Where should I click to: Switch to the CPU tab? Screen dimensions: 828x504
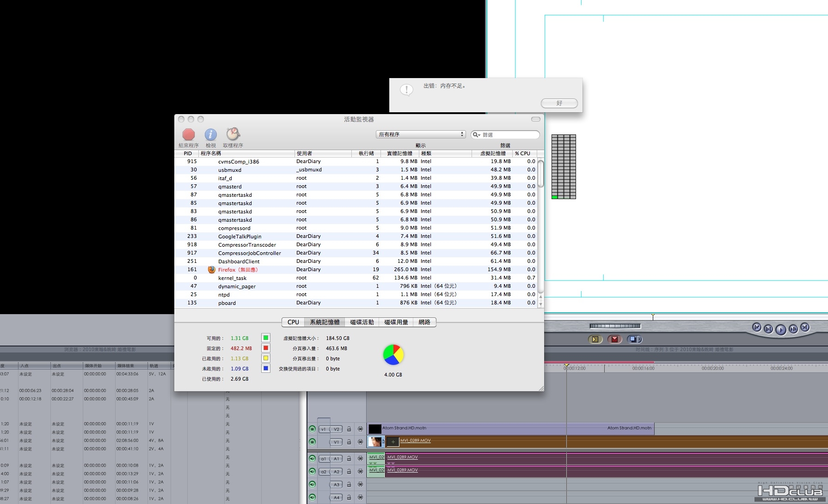click(293, 322)
